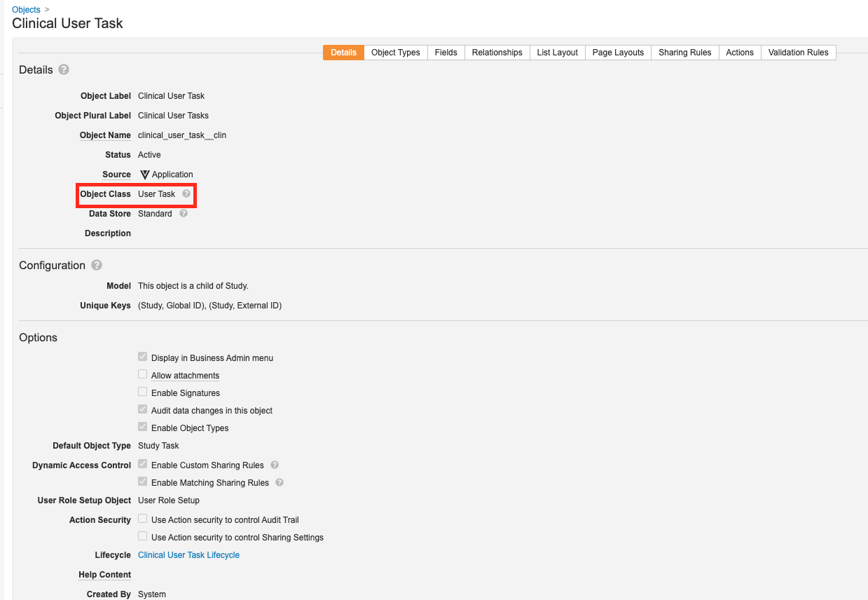
Task: Select the Sharing Rules tab
Action: click(x=684, y=53)
